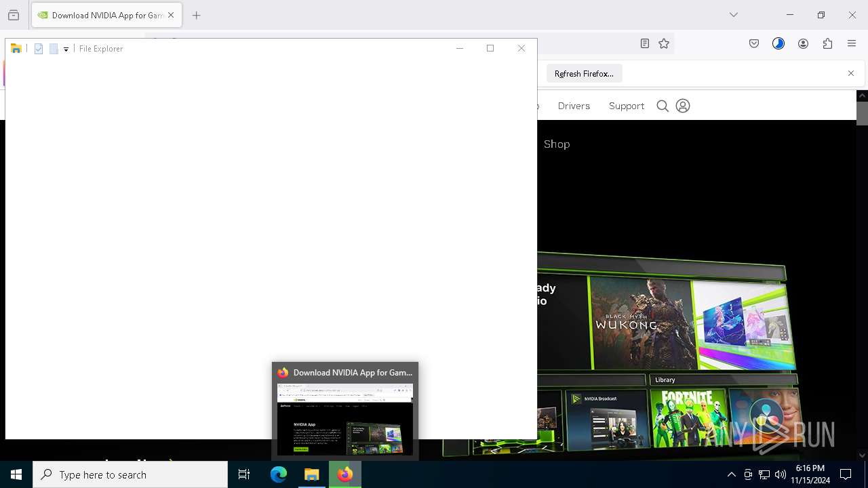Open the volume tray icon
Screen dimensions: 868x488
(x=781, y=474)
